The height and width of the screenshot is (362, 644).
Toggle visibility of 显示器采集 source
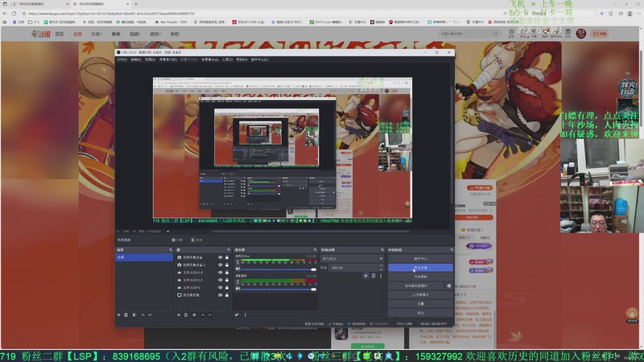coord(220,294)
